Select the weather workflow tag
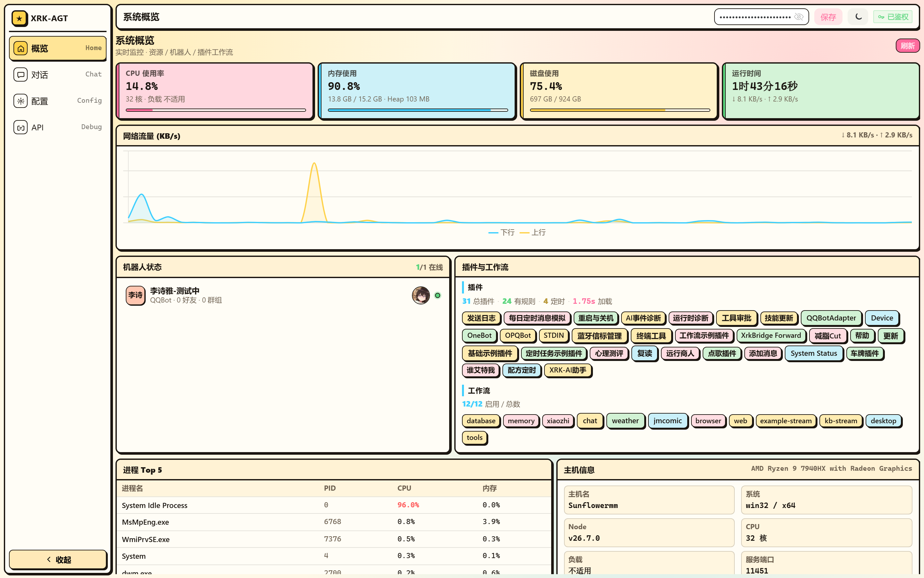The width and height of the screenshot is (924, 578). click(x=625, y=421)
